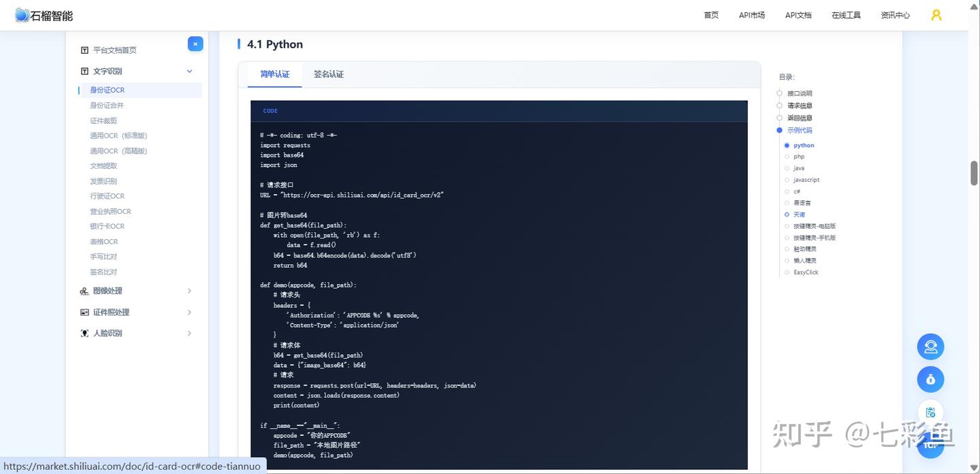
Task: Click the page vertical scrollbar thumb
Action: tap(974, 173)
